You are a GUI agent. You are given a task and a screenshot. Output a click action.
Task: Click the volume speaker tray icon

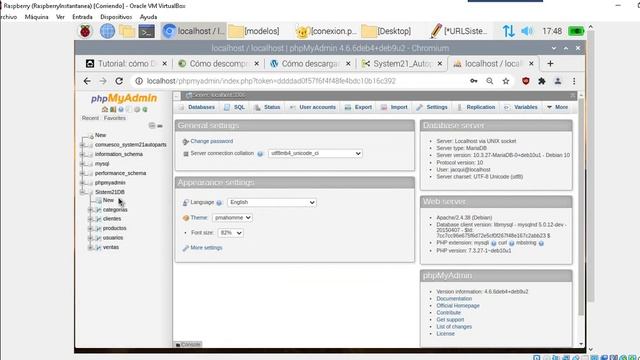[527, 31]
